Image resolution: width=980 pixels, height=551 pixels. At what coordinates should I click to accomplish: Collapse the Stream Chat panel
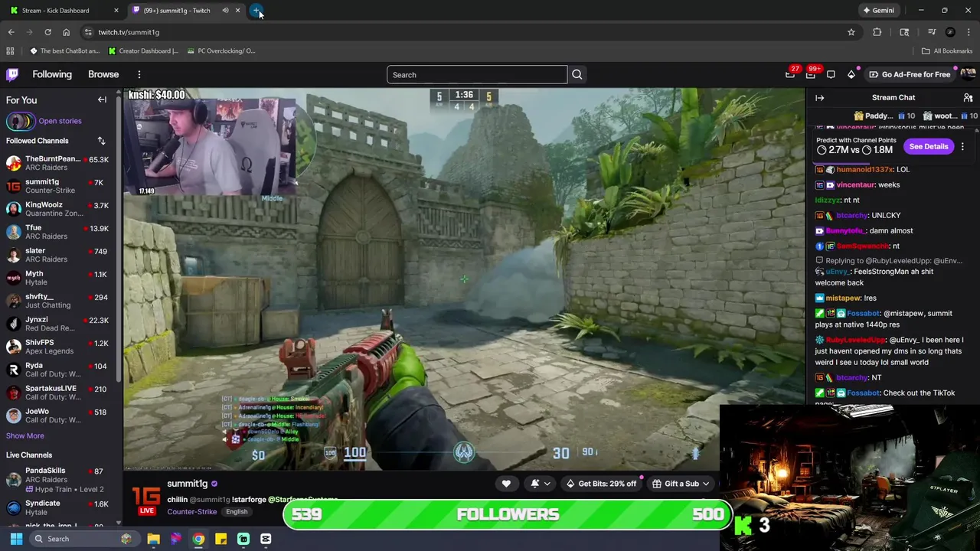click(819, 98)
